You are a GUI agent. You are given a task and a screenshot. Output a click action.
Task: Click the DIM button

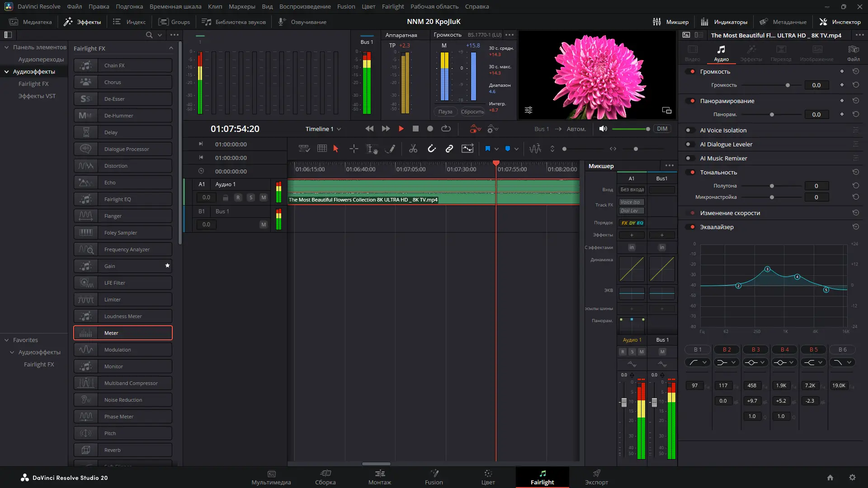pos(662,129)
